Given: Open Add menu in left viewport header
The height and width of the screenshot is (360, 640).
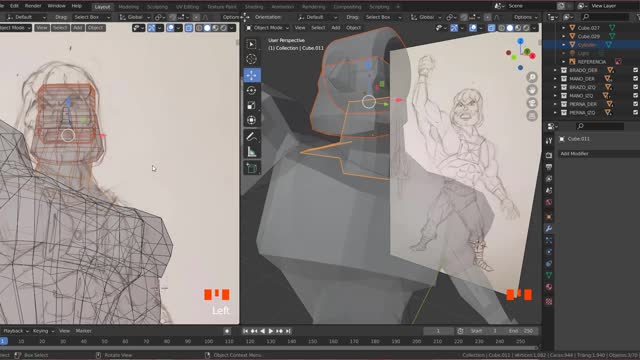Looking at the screenshot, I should 78,28.
